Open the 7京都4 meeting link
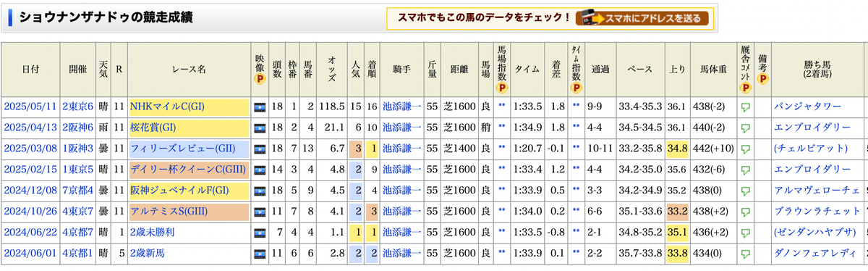The width and height of the screenshot is (868, 271). 77,191
